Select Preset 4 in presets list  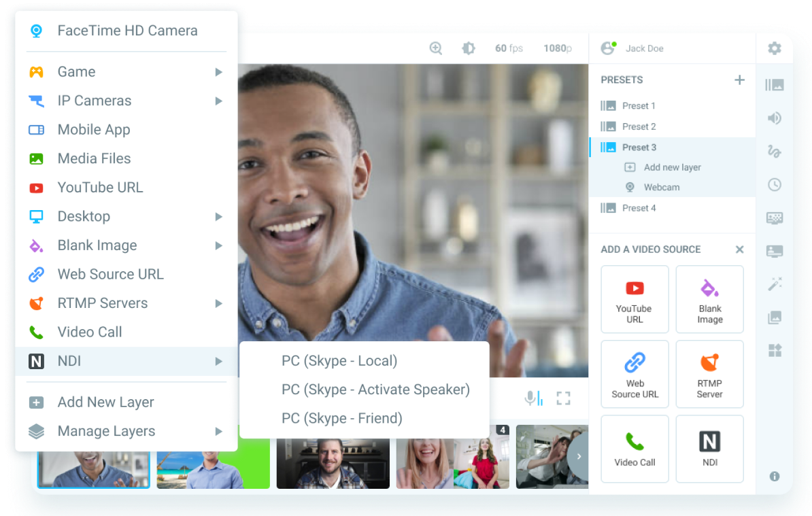[672, 208]
